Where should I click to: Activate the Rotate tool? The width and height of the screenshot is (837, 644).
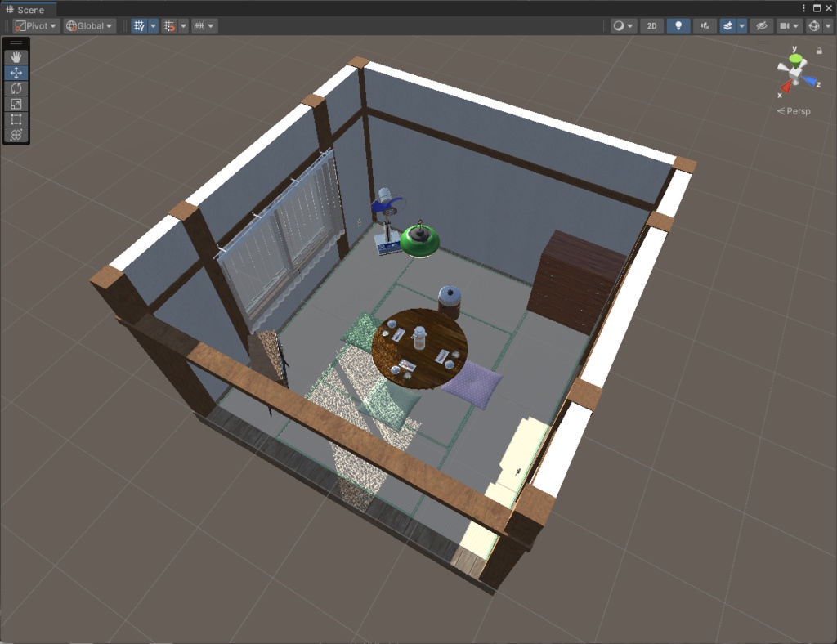coord(16,88)
